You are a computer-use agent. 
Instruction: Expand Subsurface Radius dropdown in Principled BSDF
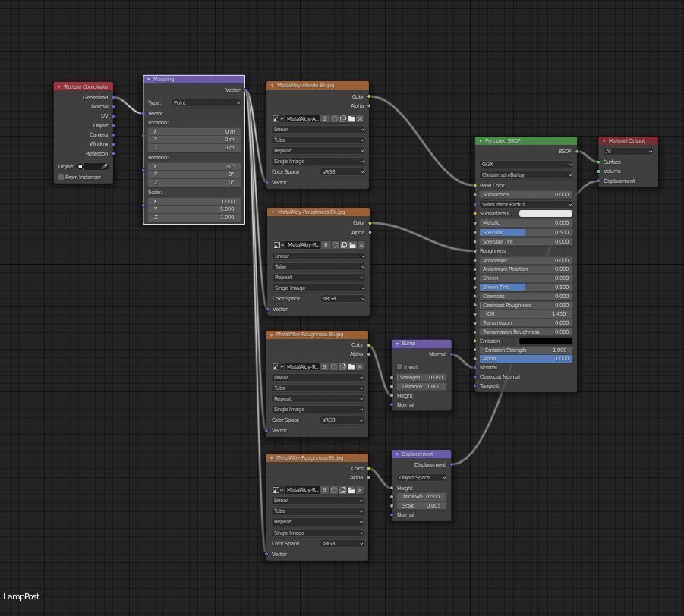point(526,205)
